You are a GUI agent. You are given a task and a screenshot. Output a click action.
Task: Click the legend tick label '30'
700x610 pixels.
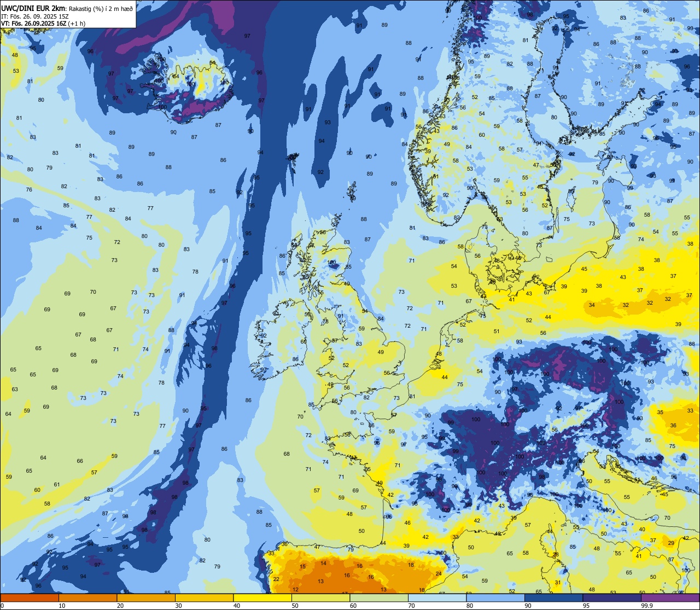click(178, 606)
